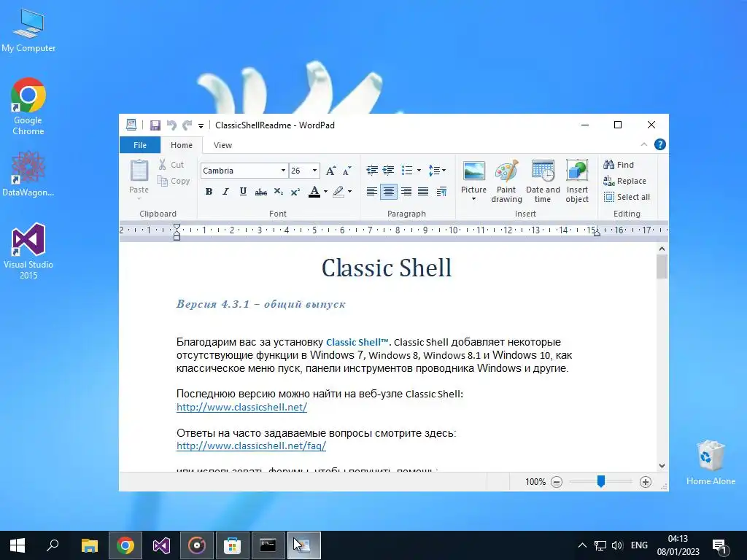Shrink the font size

[x=347, y=171]
